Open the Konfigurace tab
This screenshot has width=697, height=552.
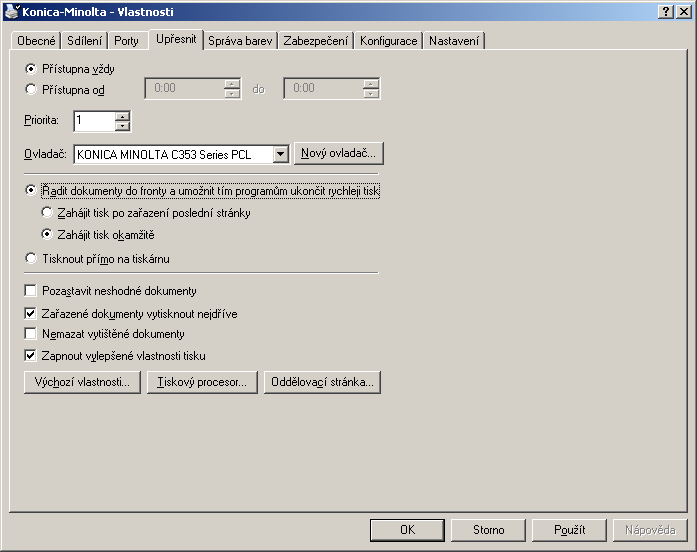click(389, 41)
